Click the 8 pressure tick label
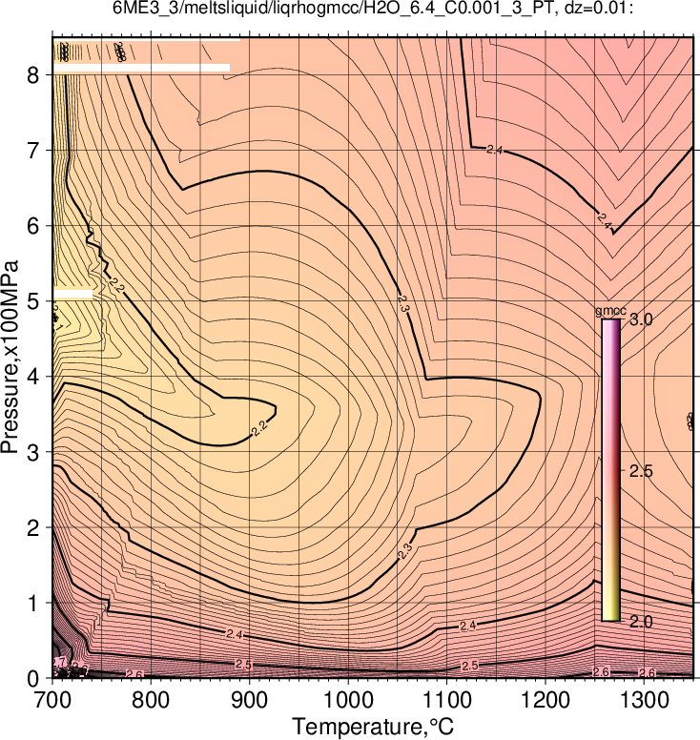The image size is (700, 740). [32, 74]
